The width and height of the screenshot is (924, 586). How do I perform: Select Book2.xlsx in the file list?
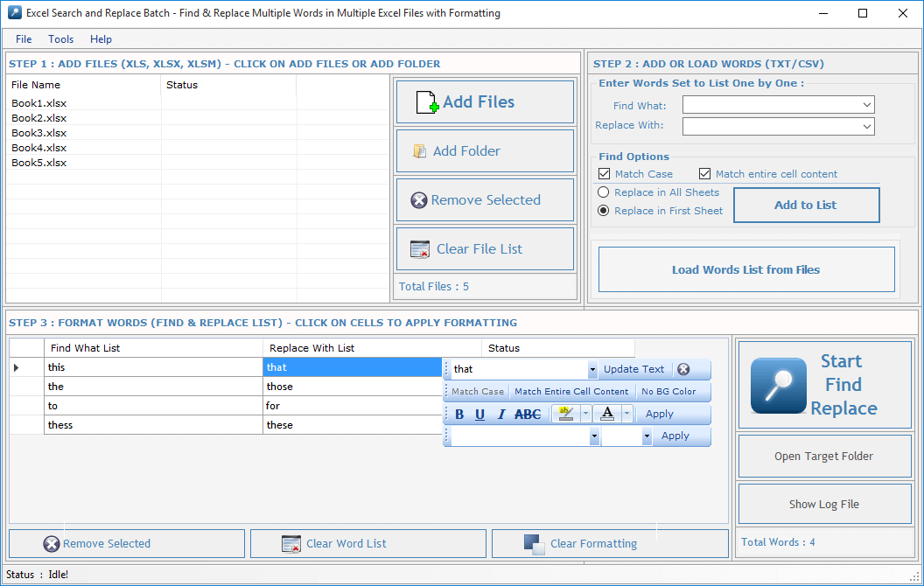[38, 118]
